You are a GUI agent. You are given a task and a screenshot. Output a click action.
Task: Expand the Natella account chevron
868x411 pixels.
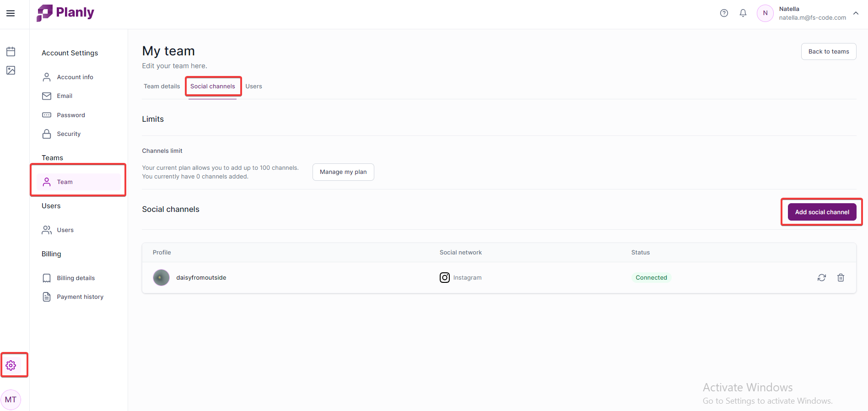(x=856, y=13)
